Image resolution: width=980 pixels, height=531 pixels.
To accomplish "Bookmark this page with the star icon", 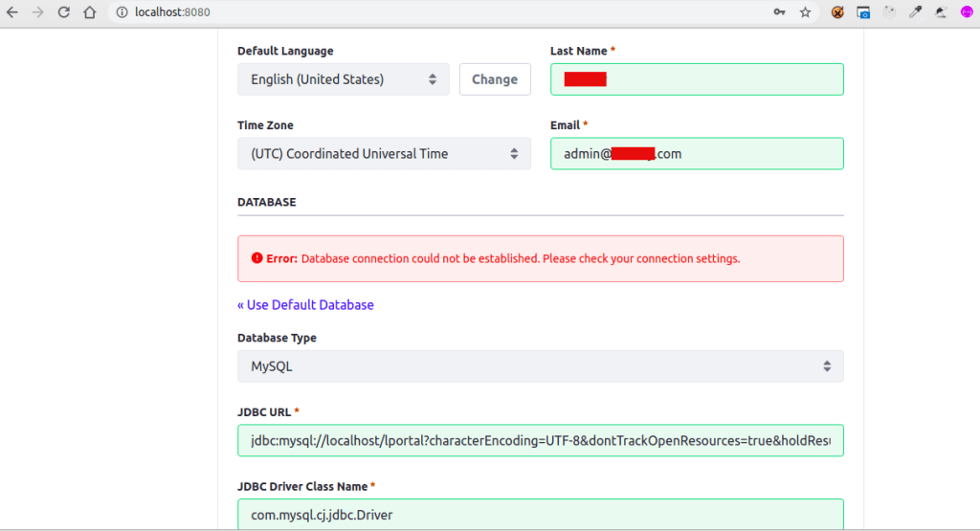I will (x=806, y=12).
